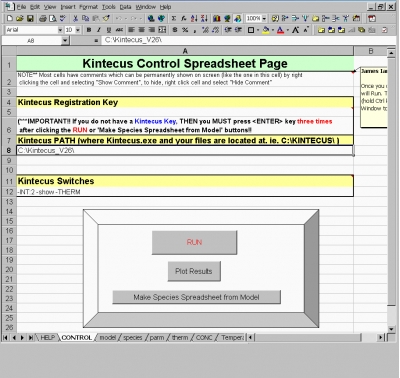Toggle Bold formatting
The height and width of the screenshot is (378, 400).
89,30
